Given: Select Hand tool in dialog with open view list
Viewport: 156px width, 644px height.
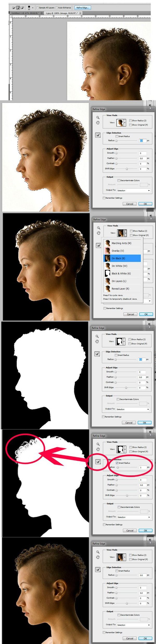Looking at the screenshot, I should click(x=99, y=233).
